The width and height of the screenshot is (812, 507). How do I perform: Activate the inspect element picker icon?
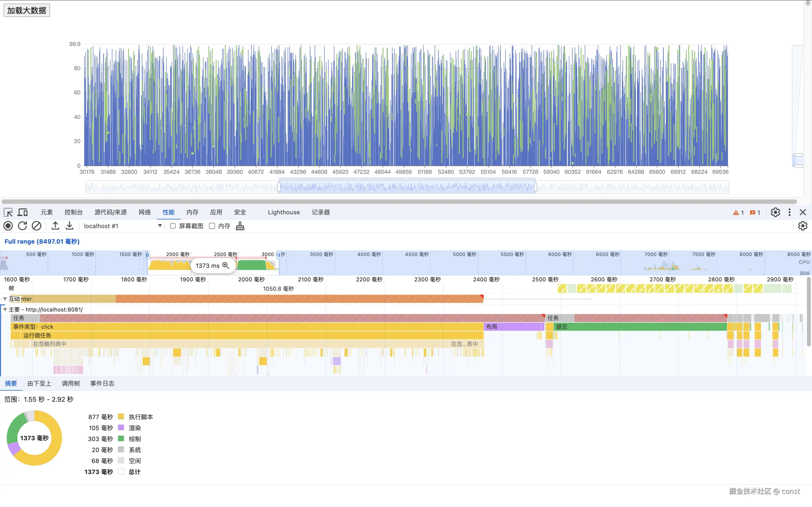[x=8, y=212]
